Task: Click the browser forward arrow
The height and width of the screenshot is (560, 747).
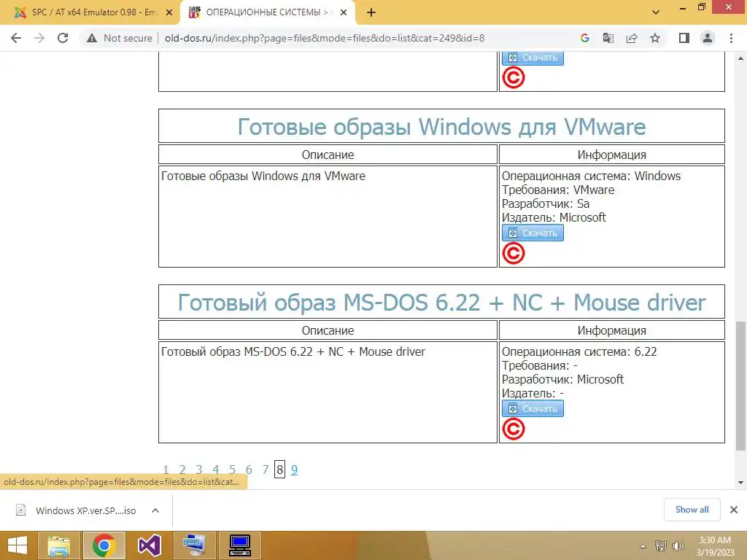Action: (x=39, y=38)
